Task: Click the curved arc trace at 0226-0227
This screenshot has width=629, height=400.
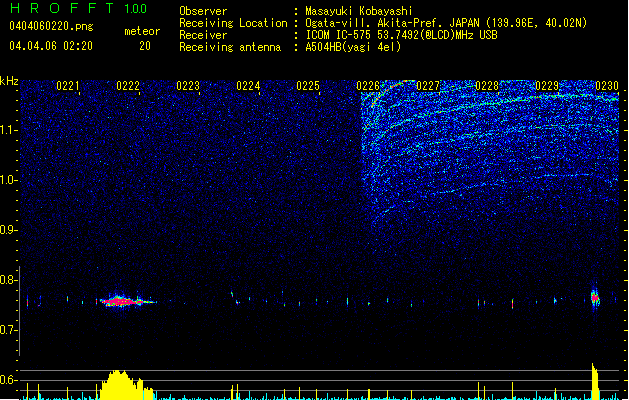Action: 391,91
